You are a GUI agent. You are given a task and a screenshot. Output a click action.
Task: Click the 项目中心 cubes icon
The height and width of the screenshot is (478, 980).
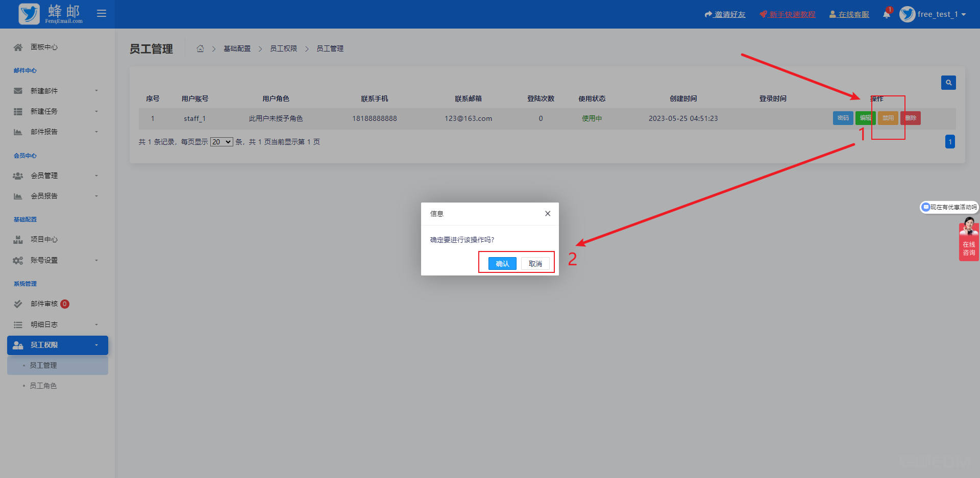pos(18,239)
